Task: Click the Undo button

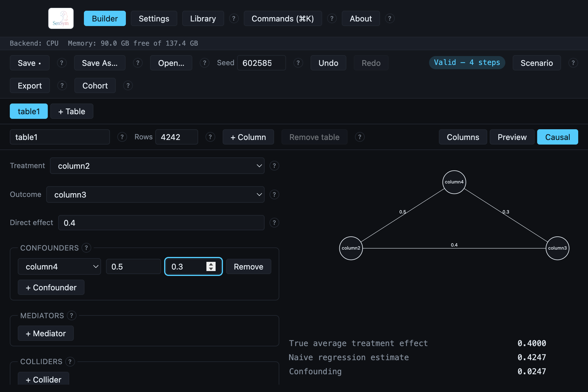Action: click(328, 63)
